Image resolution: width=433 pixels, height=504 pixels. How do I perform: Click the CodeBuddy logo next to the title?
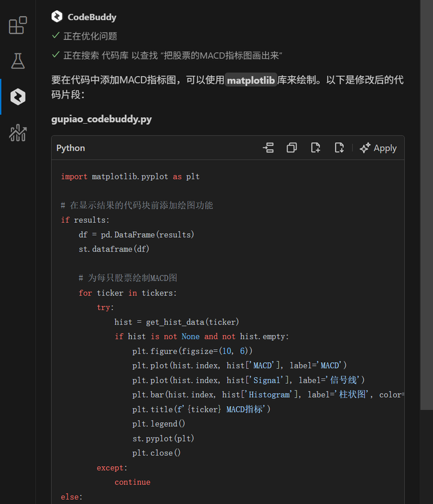pos(57,17)
